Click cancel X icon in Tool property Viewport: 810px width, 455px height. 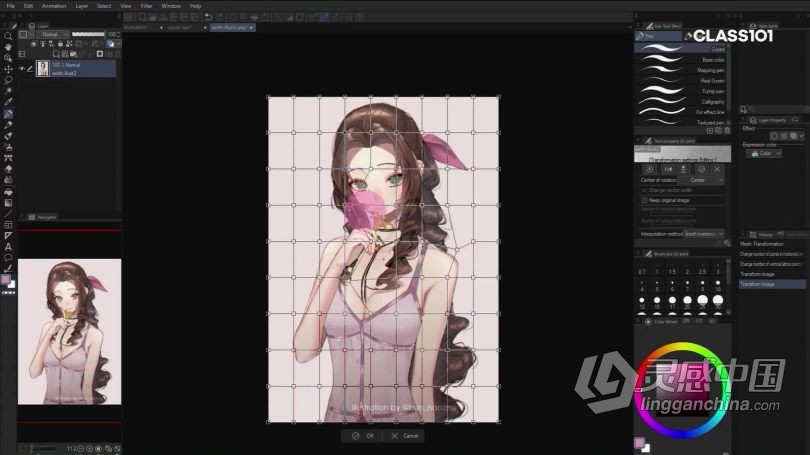point(716,169)
